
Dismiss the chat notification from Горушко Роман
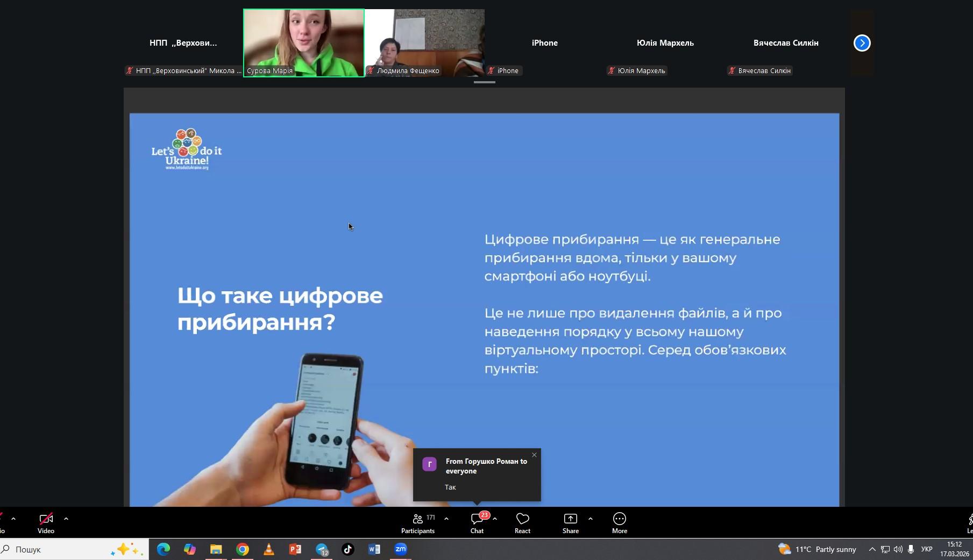pos(534,455)
